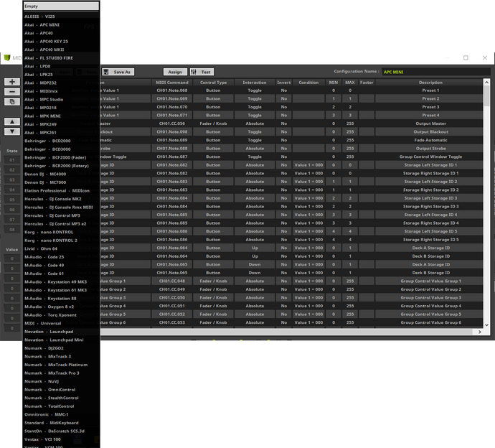The height and width of the screenshot is (448, 495).
Task: Select the CH01.CC.056 command cell
Action: pos(172,123)
